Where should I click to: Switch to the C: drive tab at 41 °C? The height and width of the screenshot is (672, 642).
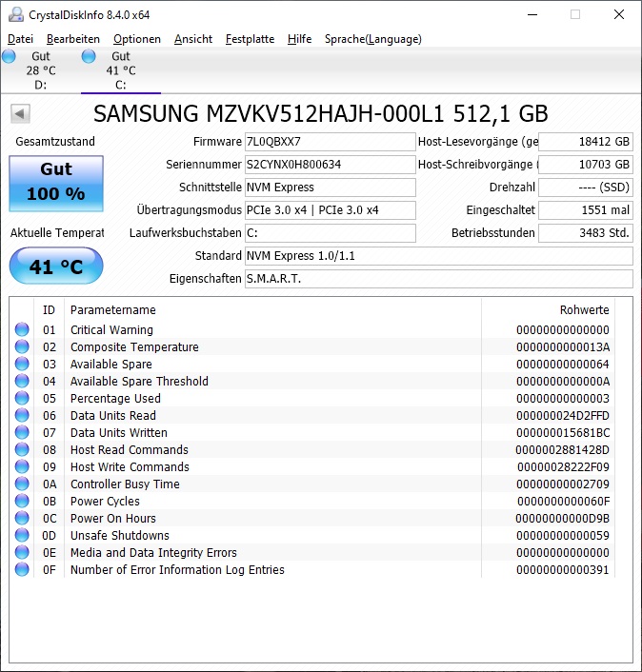[121, 70]
